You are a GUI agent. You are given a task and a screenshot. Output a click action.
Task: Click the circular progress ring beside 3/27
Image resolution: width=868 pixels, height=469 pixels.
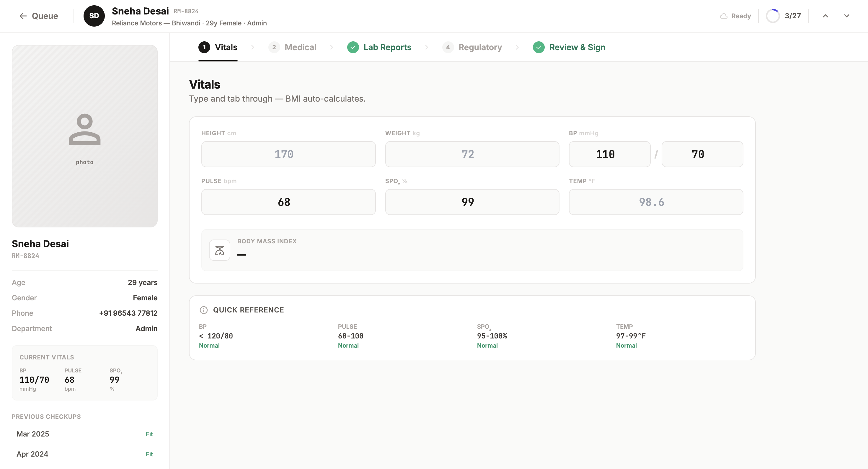click(772, 16)
